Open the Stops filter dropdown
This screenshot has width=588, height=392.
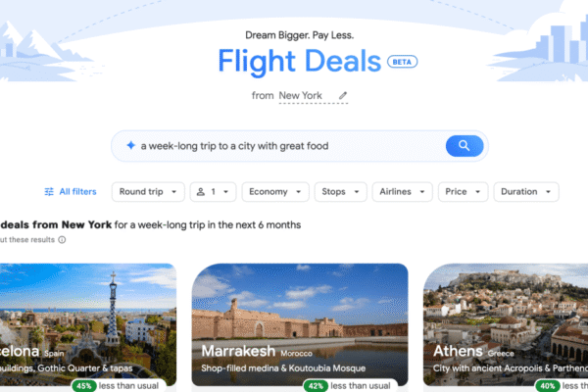click(x=340, y=192)
